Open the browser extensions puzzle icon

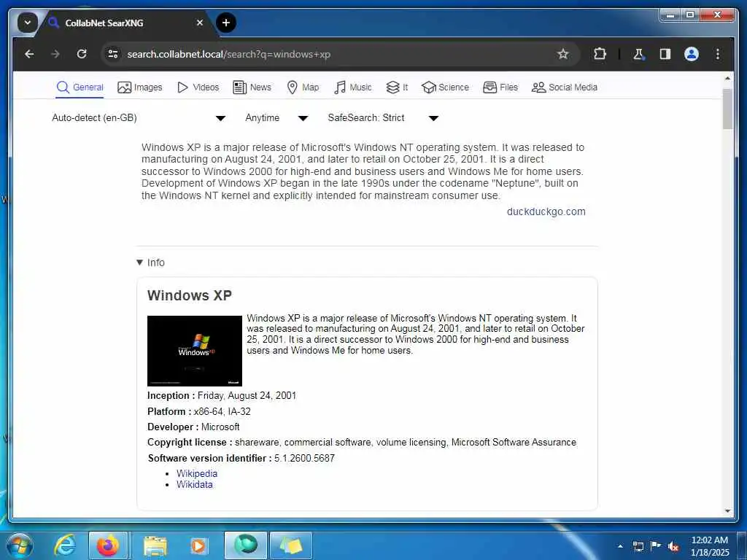[x=600, y=54]
